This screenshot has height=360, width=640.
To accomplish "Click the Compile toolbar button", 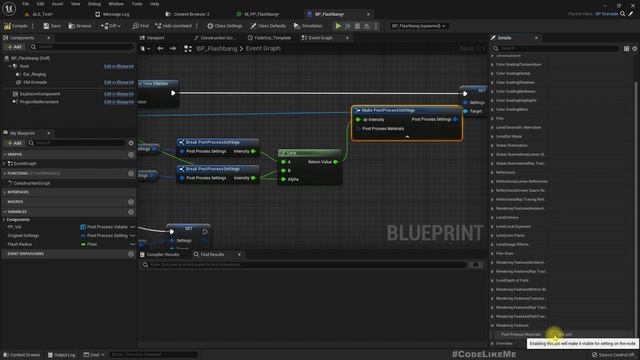I will (16, 26).
